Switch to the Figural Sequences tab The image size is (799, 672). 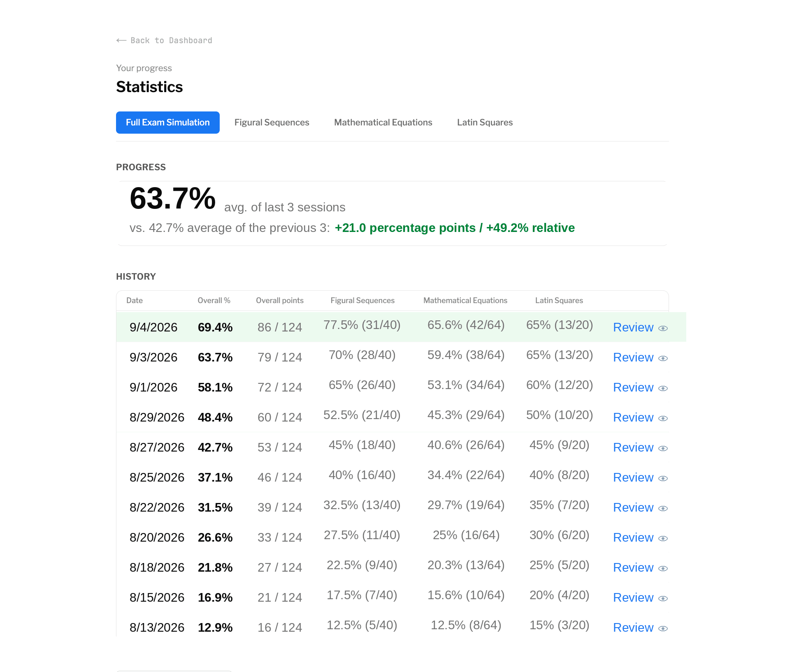click(272, 123)
